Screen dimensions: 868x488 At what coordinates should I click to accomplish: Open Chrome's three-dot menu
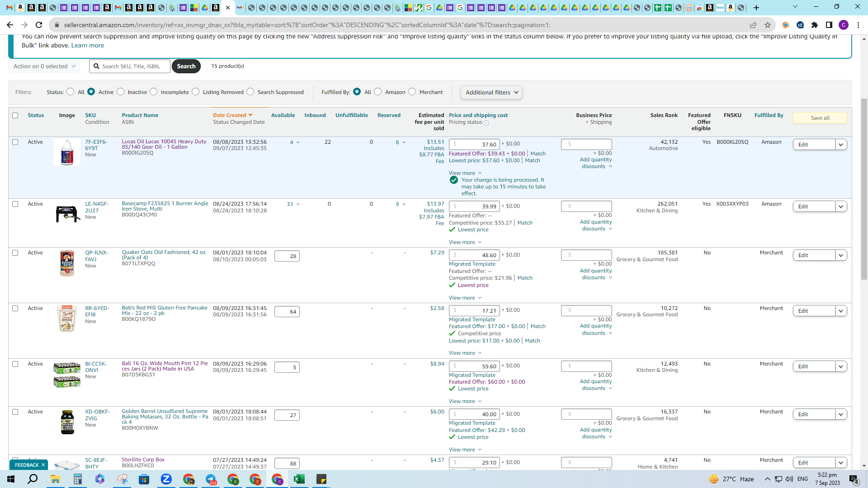click(858, 25)
